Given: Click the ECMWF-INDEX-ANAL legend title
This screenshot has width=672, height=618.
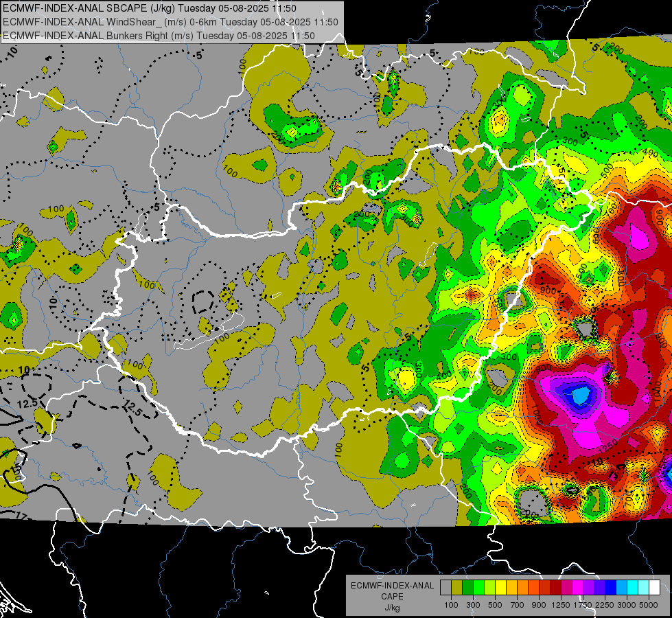Looking at the screenshot, I should coord(393,586).
